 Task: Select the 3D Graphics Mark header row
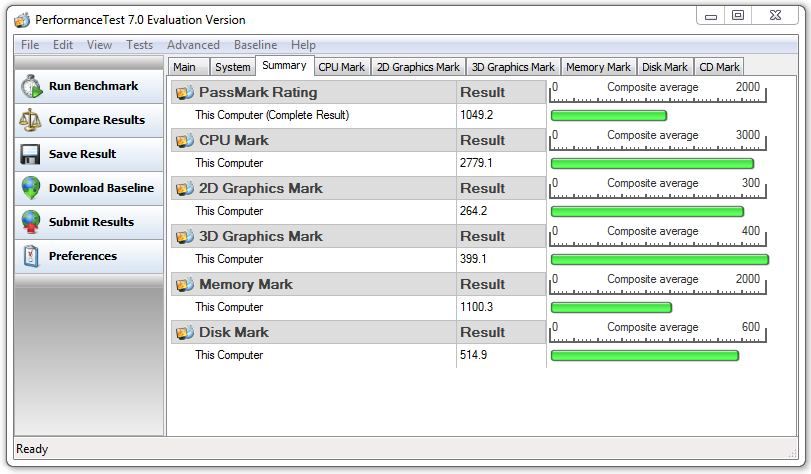[x=359, y=236]
